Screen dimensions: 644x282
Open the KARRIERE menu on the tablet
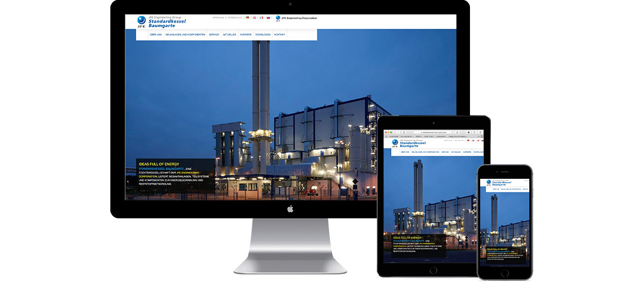(x=467, y=152)
